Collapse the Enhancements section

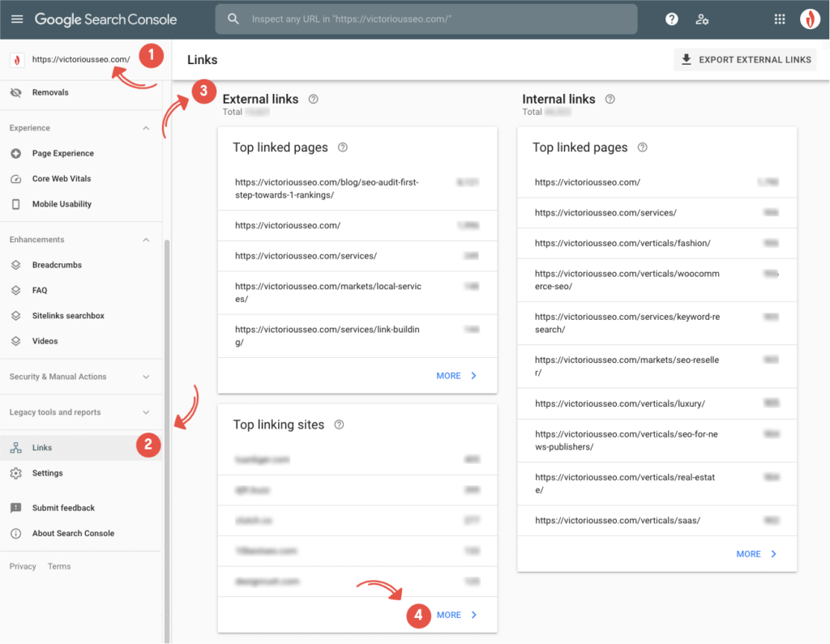146,240
